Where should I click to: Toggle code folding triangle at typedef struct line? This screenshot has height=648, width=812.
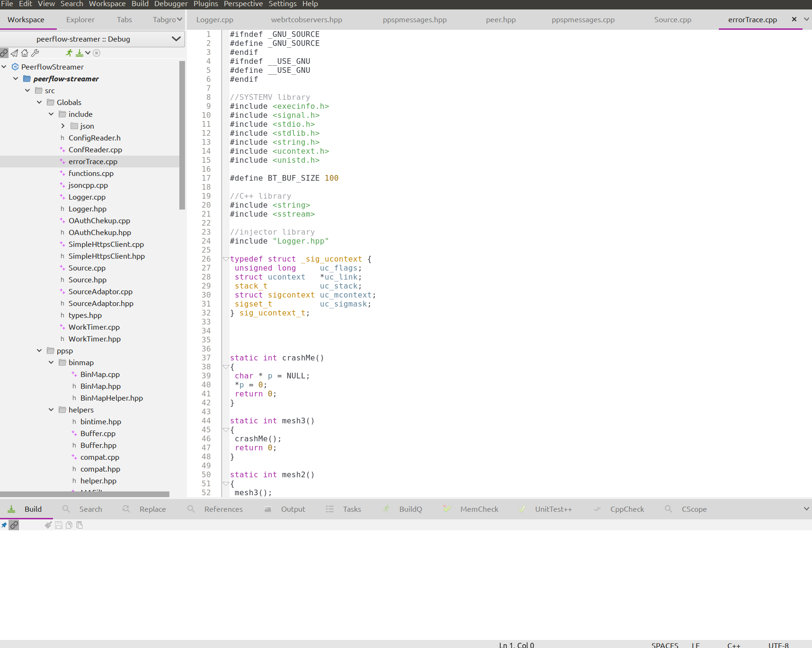coord(226,259)
